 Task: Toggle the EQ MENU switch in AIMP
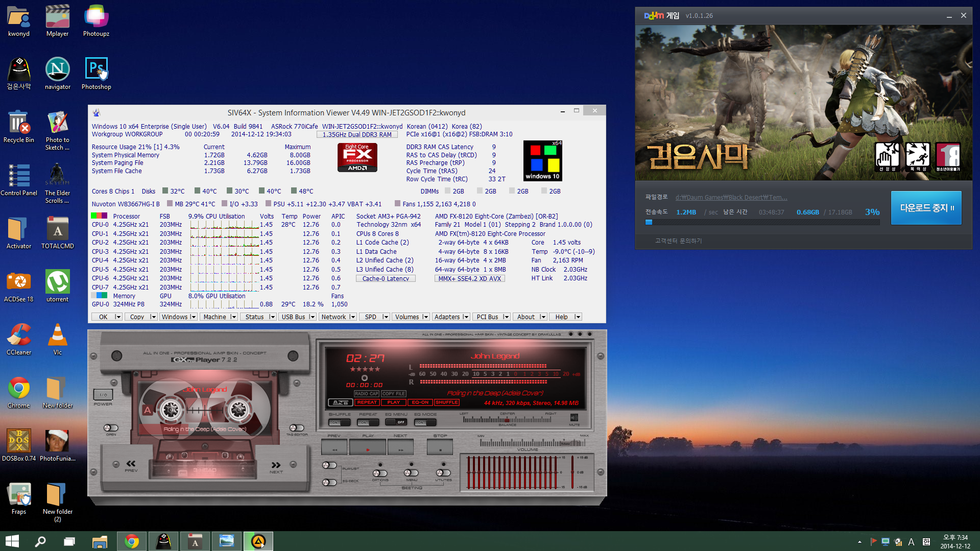pos(396,422)
